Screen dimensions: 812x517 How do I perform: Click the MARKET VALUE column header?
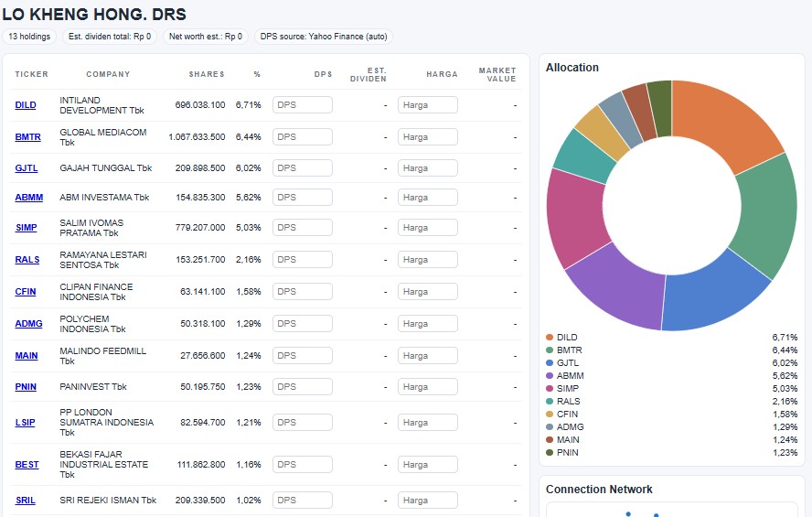click(x=497, y=74)
